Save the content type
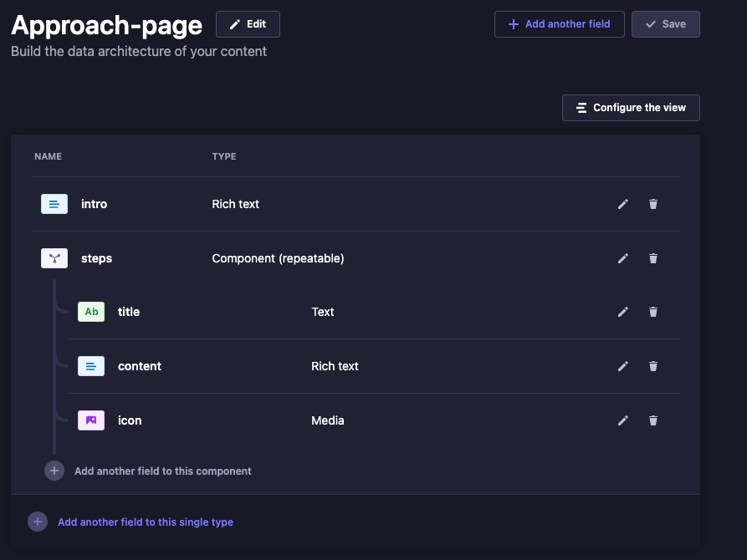The image size is (747, 560). pos(666,24)
